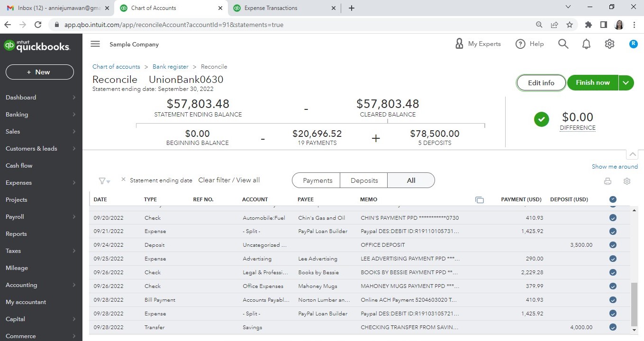Open the hamburger navigation menu icon
Viewport: 644px width, 341px height.
pos(95,44)
